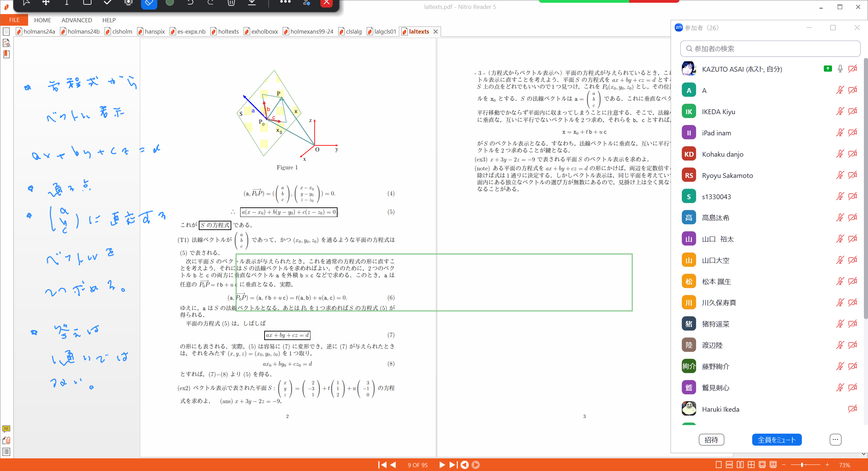The height and width of the screenshot is (471, 868).
Task: Go back to previous view
Action: (x=465, y=465)
